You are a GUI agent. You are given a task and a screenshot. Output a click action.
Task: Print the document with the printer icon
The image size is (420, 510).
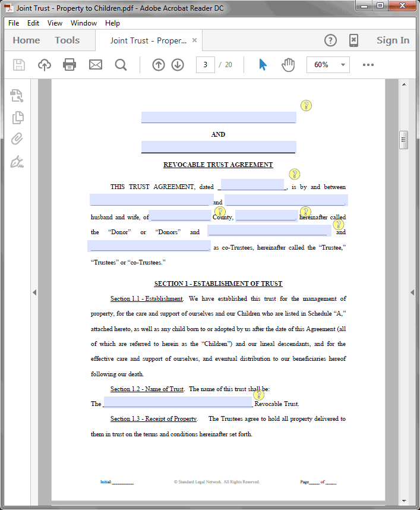pos(70,65)
